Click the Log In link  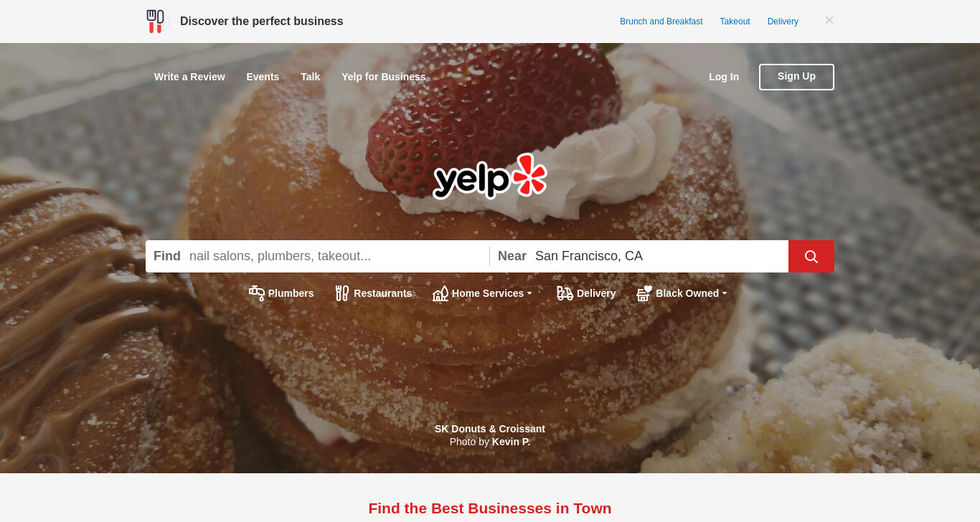click(724, 77)
